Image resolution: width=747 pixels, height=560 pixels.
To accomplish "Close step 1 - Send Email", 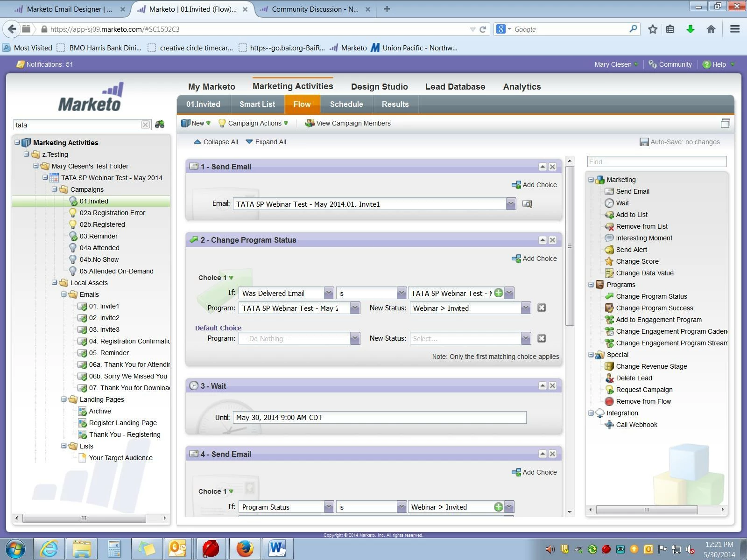I will [x=552, y=167].
